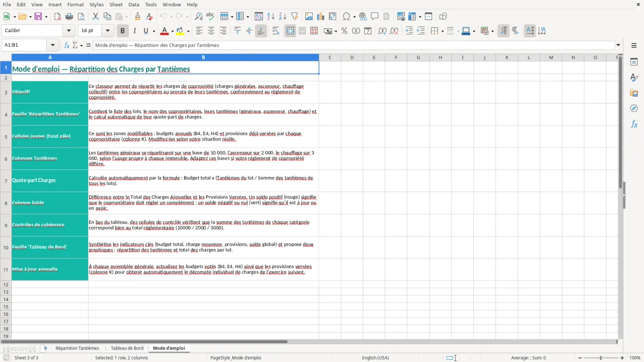644x362 pixels.
Task: Apply the yellow background color swatch
Action: [180, 31]
